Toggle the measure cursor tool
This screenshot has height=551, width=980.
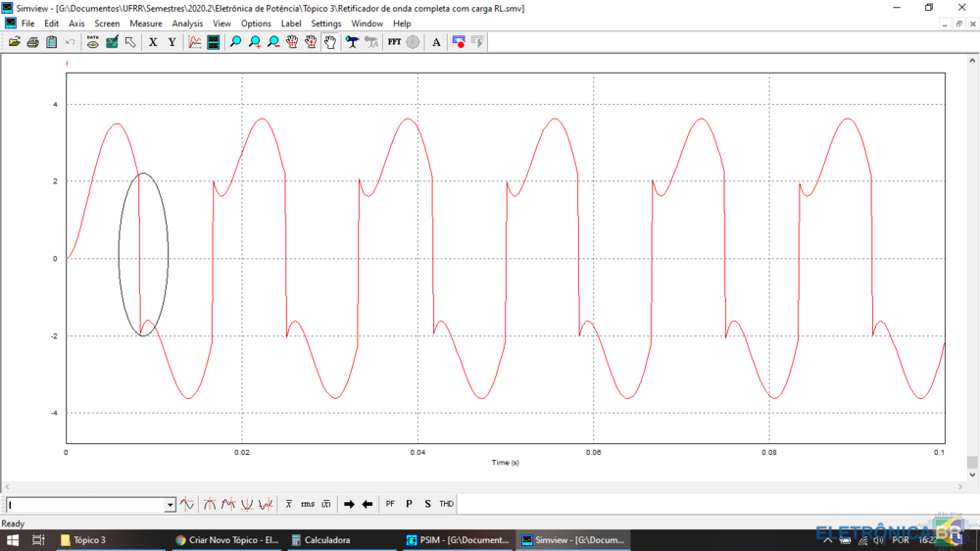[x=352, y=42]
